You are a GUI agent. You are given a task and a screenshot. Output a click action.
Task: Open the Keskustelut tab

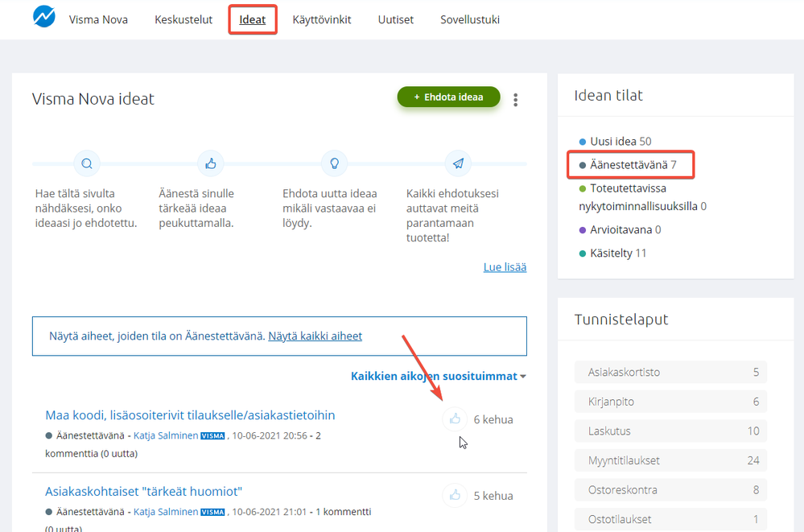point(183,19)
